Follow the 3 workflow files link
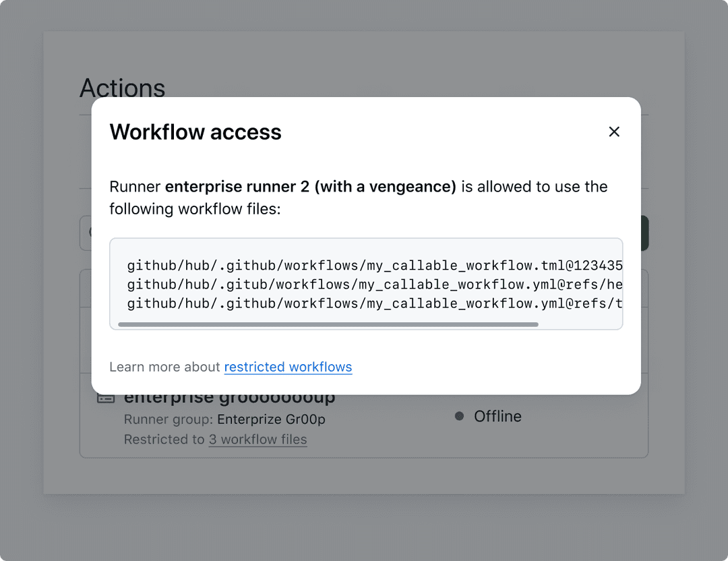Image resolution: width=728 pixels, height=561 pixels. 257,439
